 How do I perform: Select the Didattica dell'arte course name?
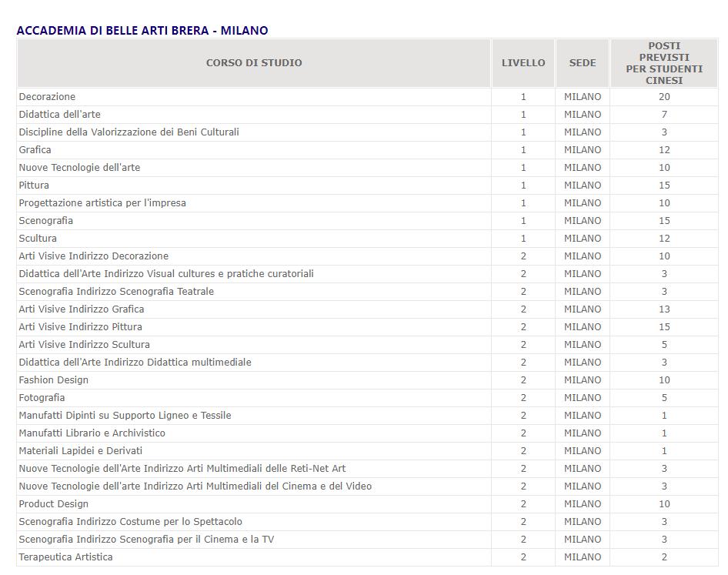click(x=60, y=115)
